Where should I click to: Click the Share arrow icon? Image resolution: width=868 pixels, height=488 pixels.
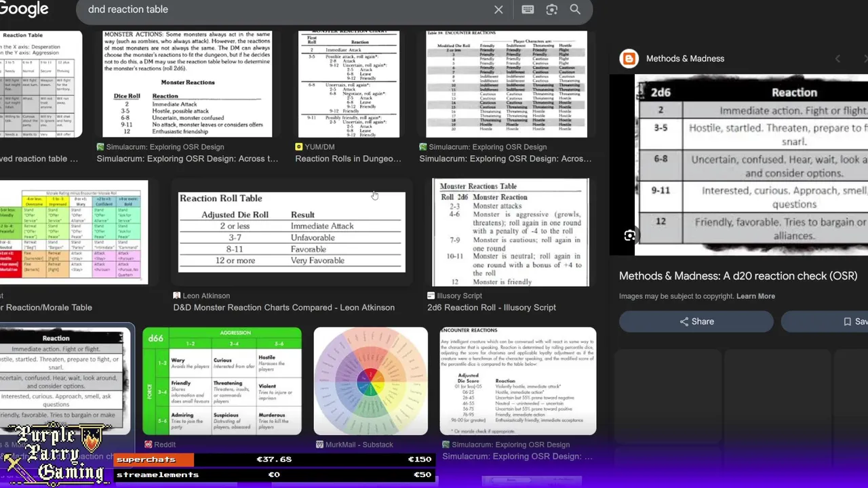tap(684, 322)
